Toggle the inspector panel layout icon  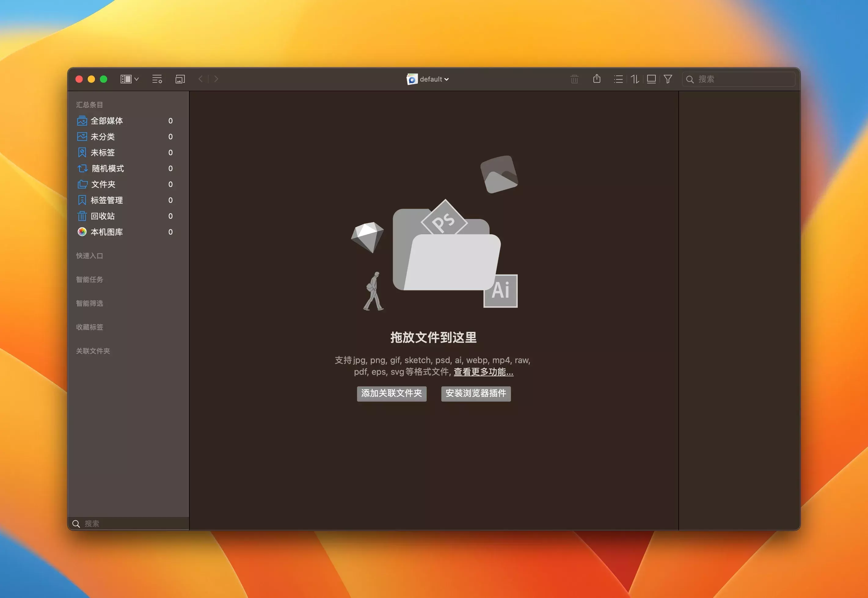coord(651,79)
